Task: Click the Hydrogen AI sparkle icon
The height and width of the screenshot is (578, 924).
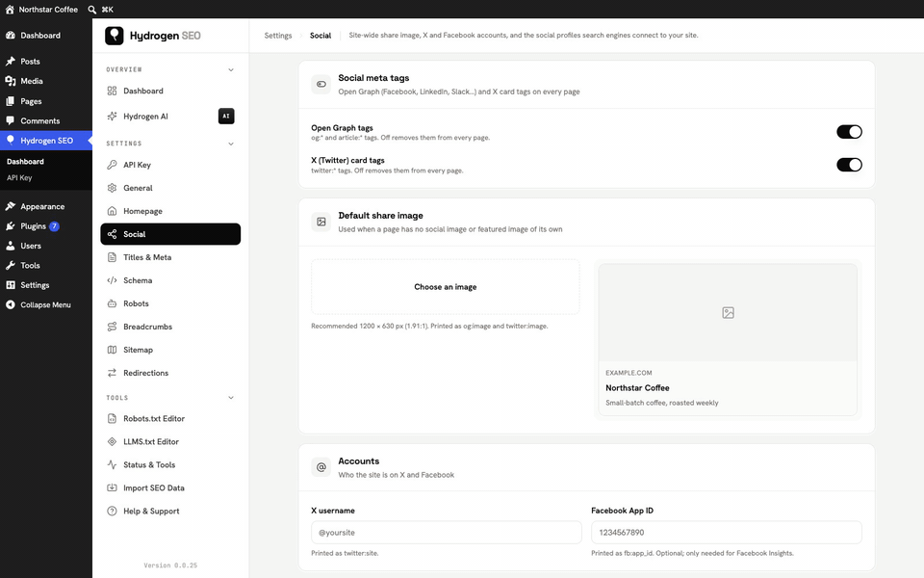Action: (112, 117)
